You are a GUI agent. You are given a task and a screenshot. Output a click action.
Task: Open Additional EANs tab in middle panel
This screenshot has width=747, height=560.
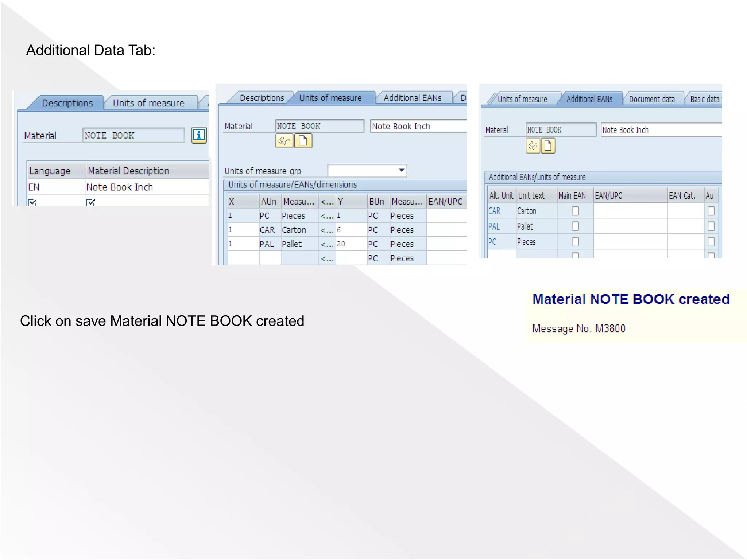click(413, 98)
